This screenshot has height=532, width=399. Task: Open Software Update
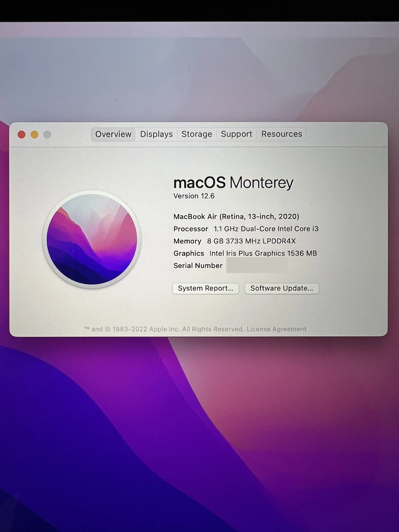click(282, 288)
